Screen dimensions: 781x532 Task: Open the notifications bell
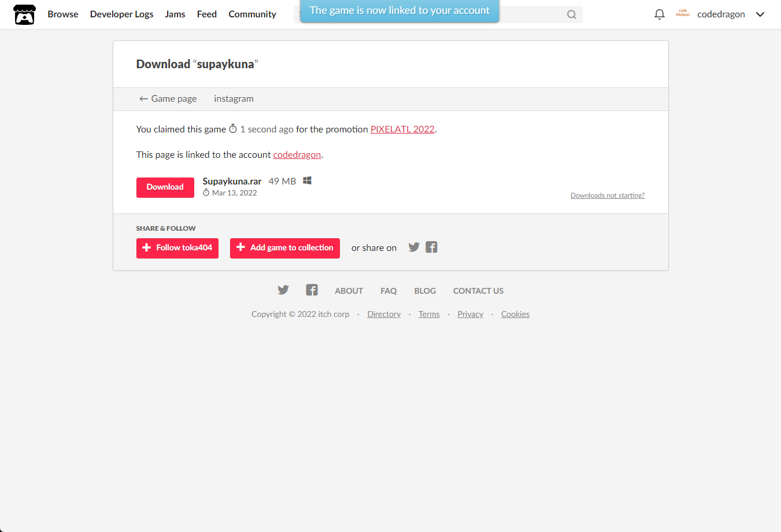click(x=660, y=14)
